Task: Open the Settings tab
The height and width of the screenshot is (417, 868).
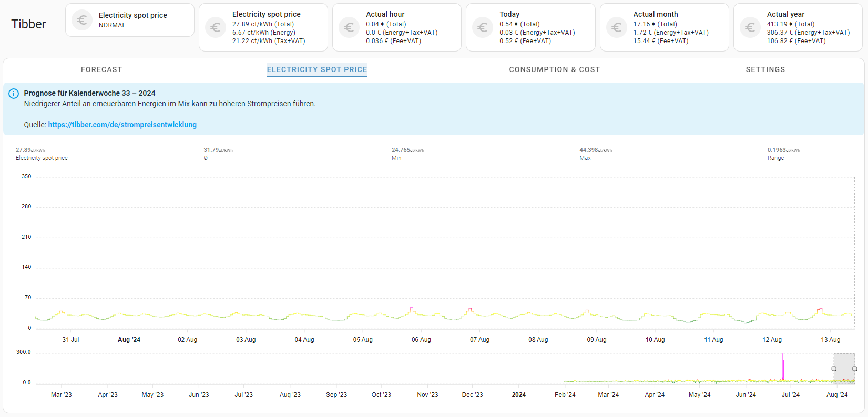Action: tap(765, 69)
